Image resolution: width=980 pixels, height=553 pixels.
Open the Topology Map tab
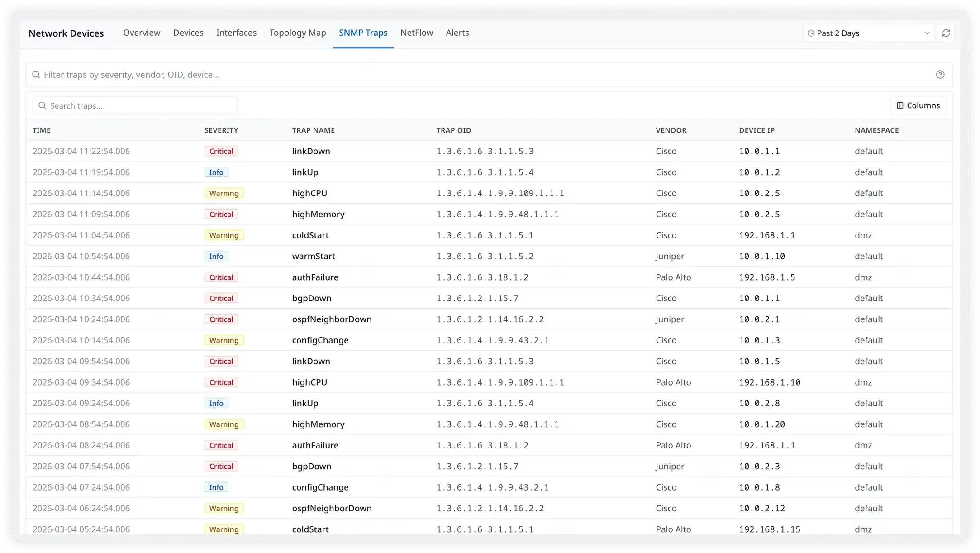tap(297, 33)
